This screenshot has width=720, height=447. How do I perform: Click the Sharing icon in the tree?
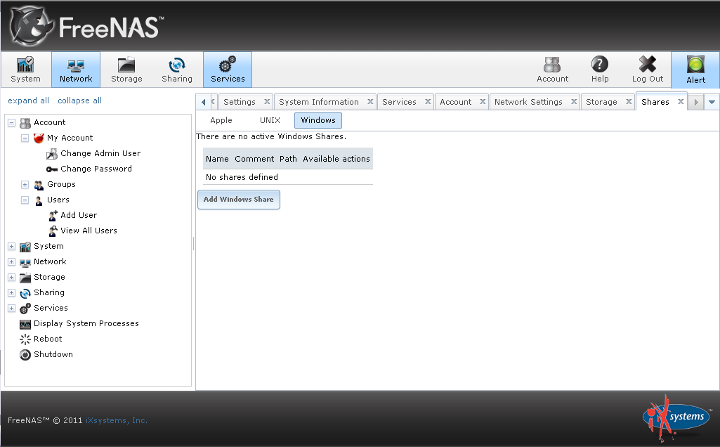point(25,293)
